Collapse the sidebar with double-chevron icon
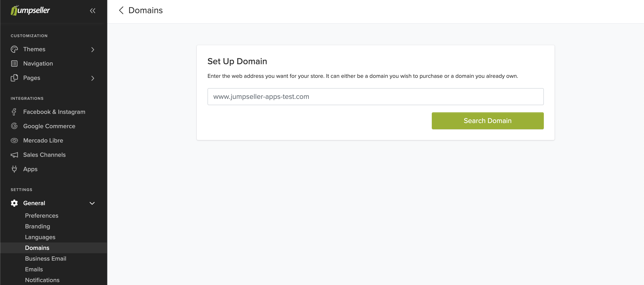644x285 pixels. 93,11
